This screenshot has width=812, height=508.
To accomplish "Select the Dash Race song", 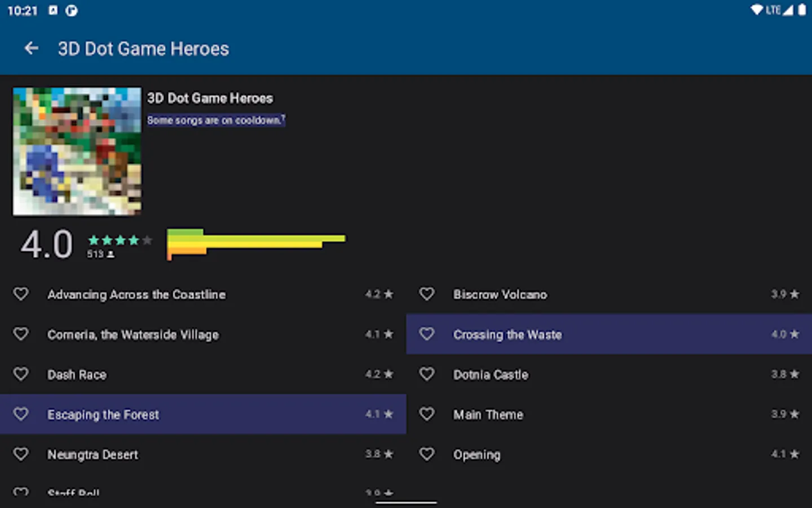I will [x=203, y=374].
